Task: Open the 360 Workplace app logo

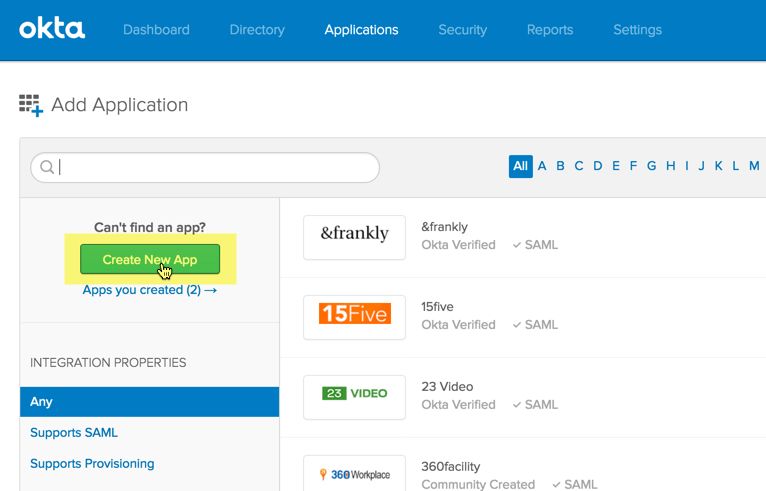Action: [x=354, y=473]
